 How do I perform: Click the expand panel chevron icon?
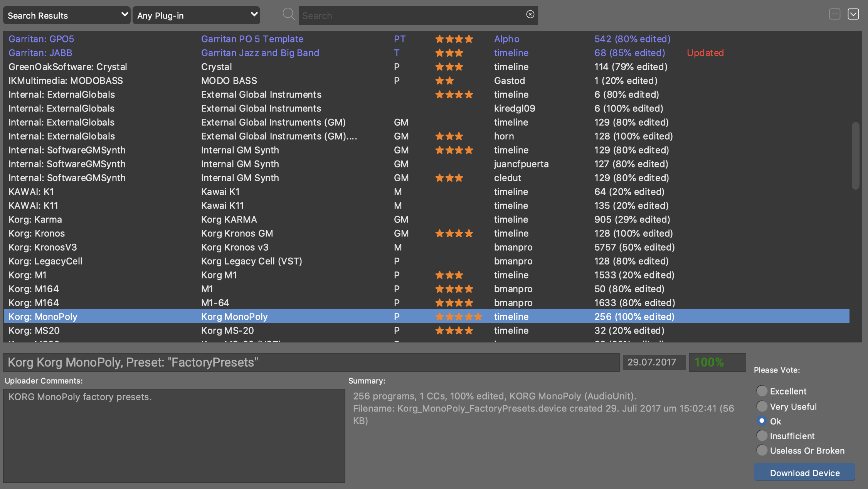point(853,14)
